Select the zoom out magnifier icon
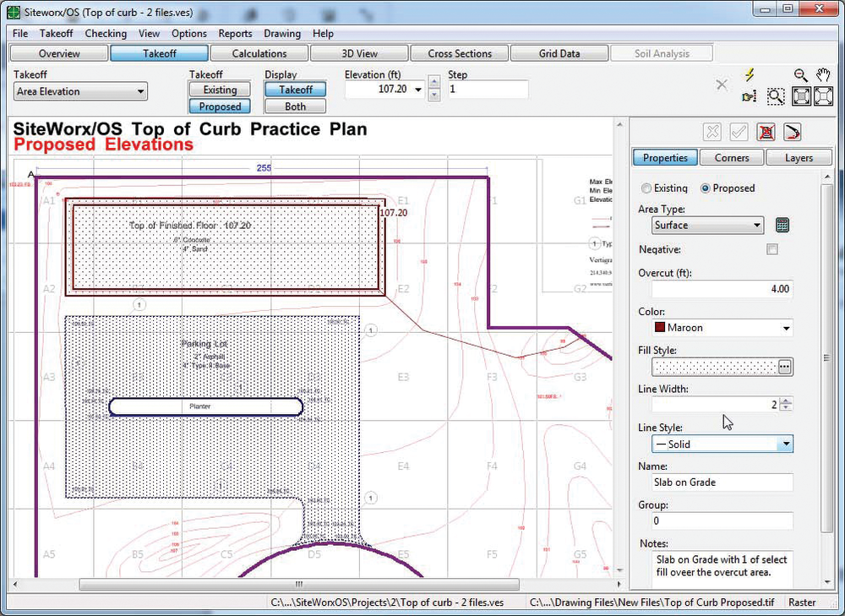This screenshot has width=845, height=616. click(x=800, y=75)
